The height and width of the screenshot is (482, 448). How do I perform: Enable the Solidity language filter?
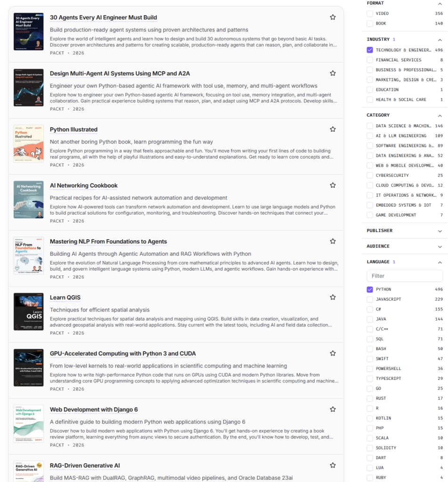(370, 448)
